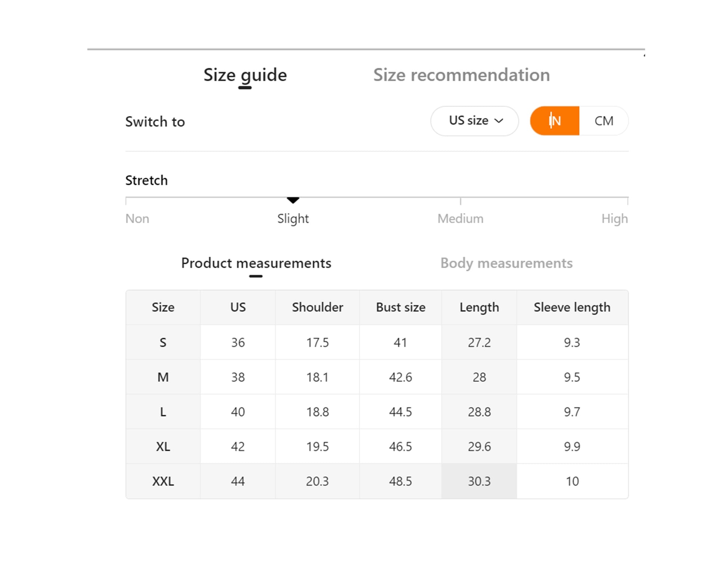
Task: Click the Length column header
Action: pos(479,307)
